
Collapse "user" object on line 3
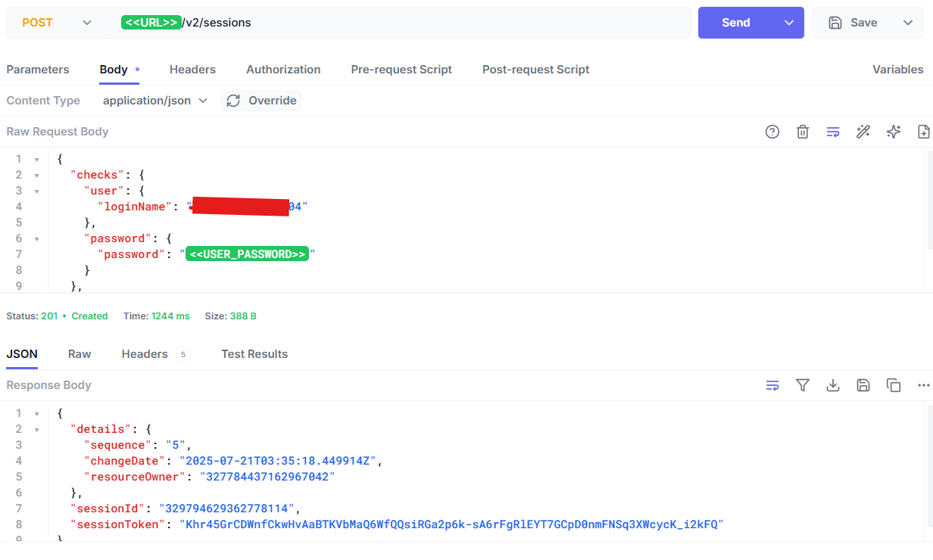pyautogui.click(x=36, y=191)
